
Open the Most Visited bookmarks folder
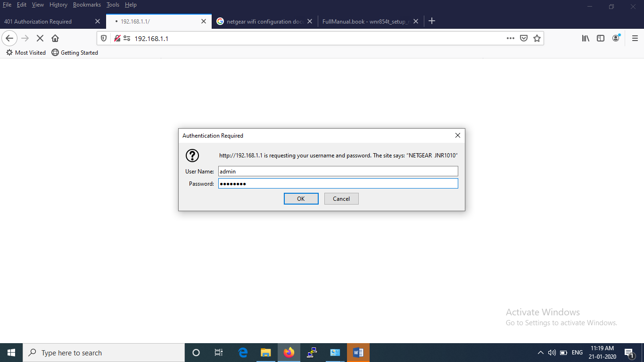tap(26, 53)
